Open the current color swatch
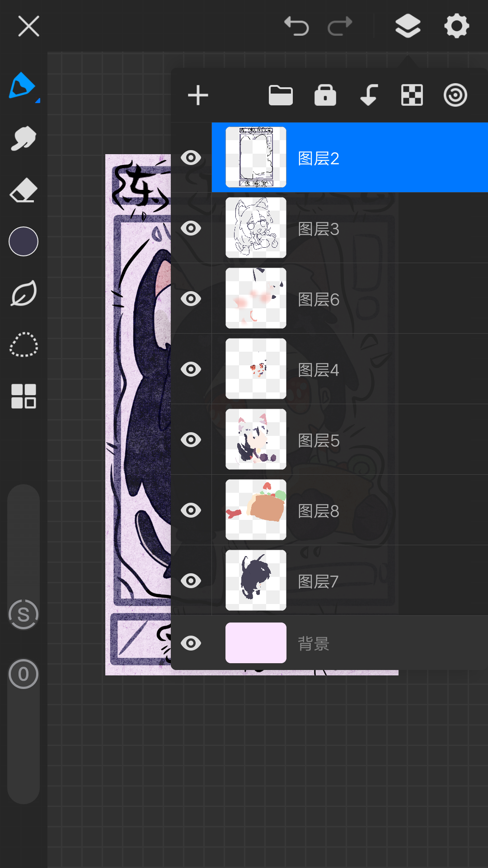 tap(23, 241)
